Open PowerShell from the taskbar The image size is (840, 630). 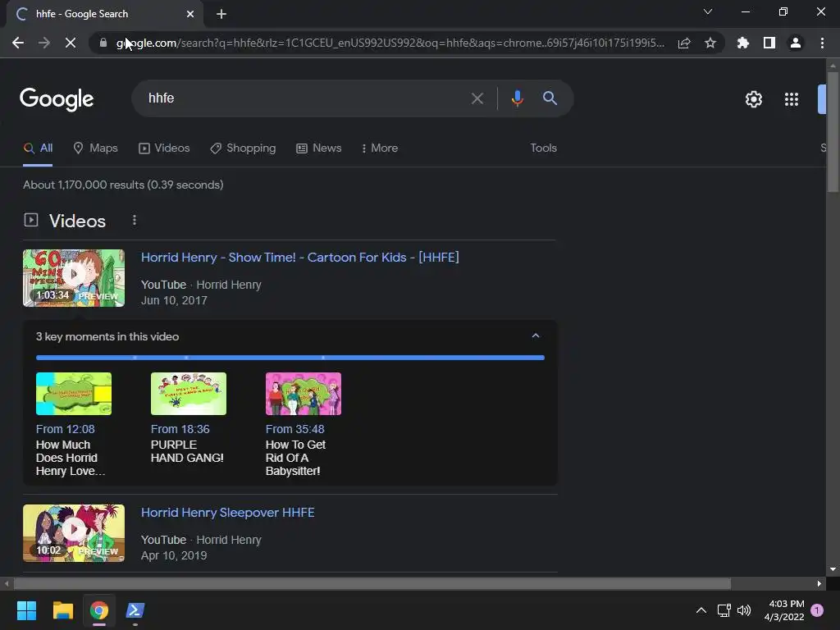click(135, 610)
